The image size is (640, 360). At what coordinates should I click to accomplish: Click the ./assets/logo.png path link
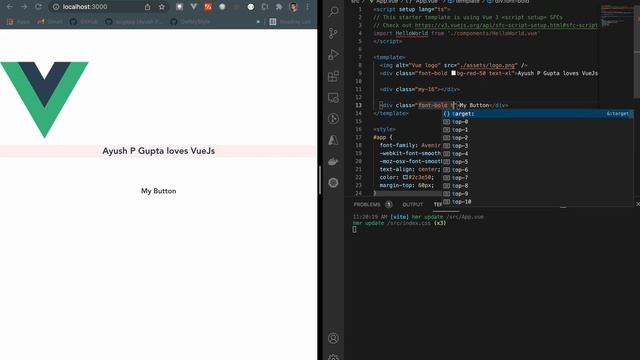point(488,65)
